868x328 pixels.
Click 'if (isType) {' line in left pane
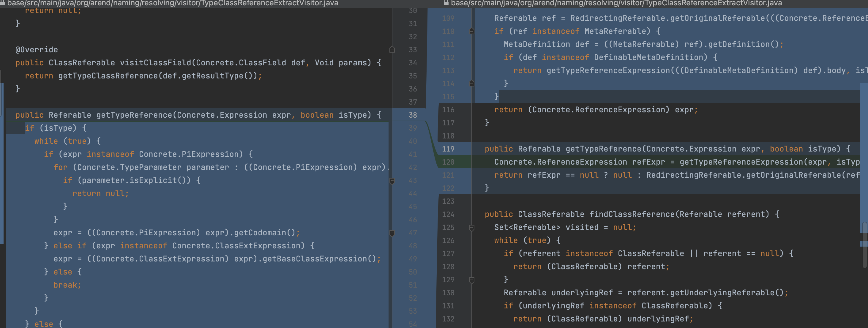[56, 128]
